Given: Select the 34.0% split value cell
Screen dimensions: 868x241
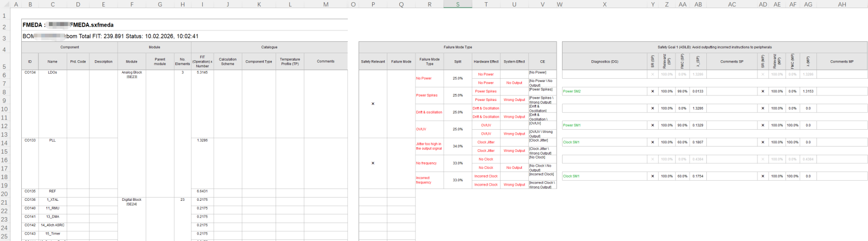Looking at the screenshot, I should tap(457, 146).
